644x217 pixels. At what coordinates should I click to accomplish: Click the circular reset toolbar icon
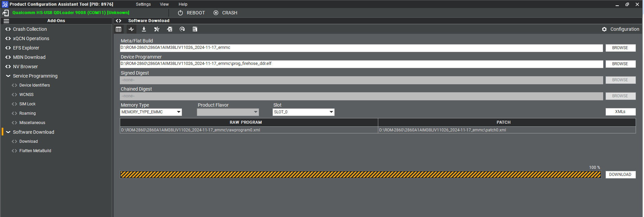(182, 29)
